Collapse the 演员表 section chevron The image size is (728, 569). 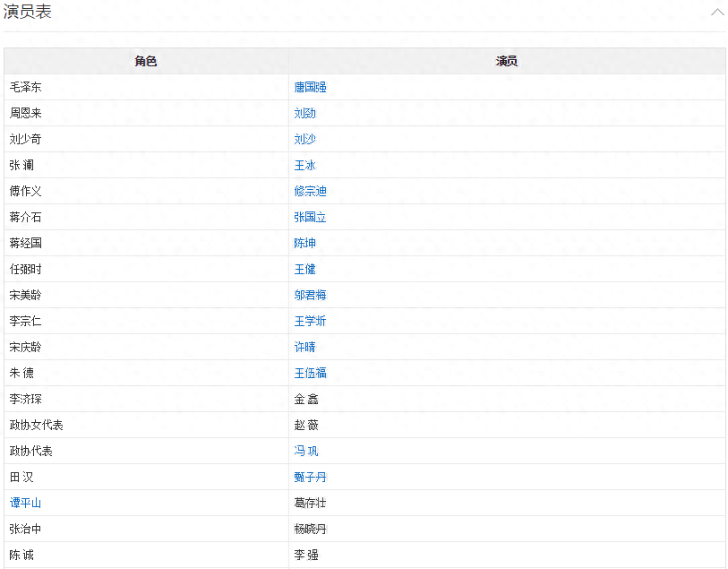point(716,13)
